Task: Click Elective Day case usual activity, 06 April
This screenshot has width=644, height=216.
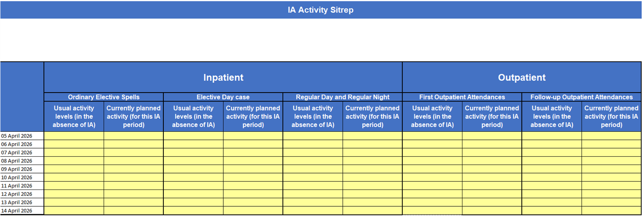Action: pos(193,144)
